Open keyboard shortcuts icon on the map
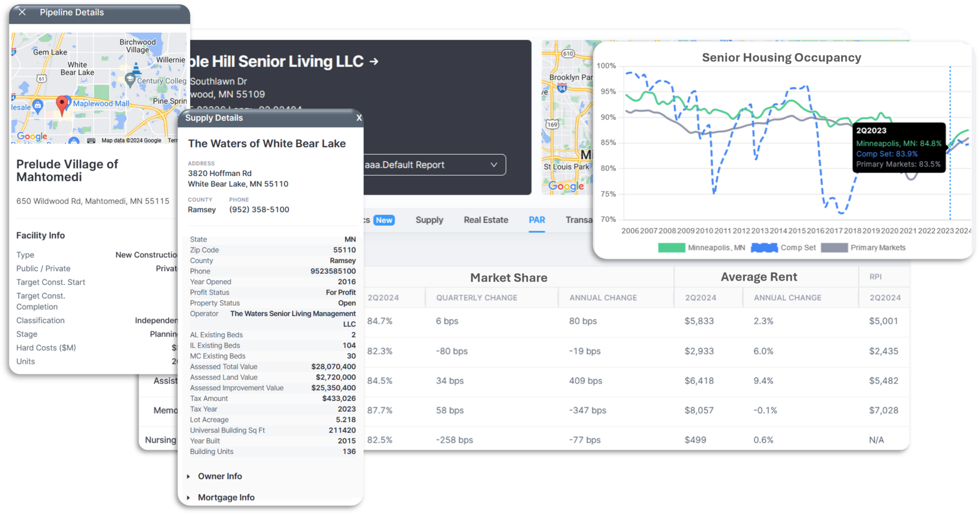The image size is (980, 515). pyautogui.click(x=90, y=141)
